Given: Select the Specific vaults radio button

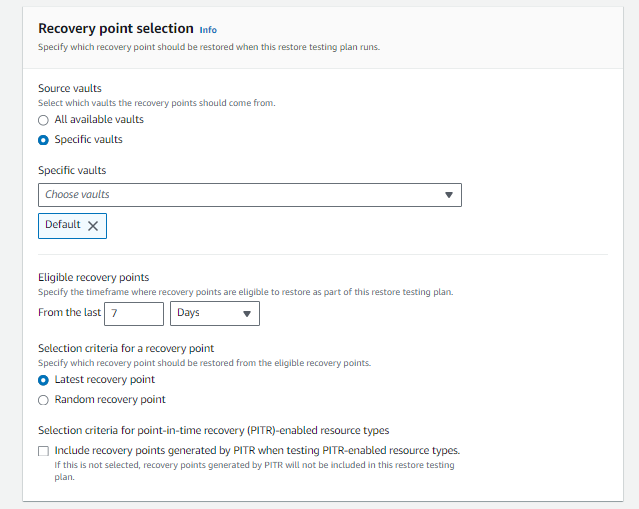Looking at the screenshot, I should tap(43, 140).
